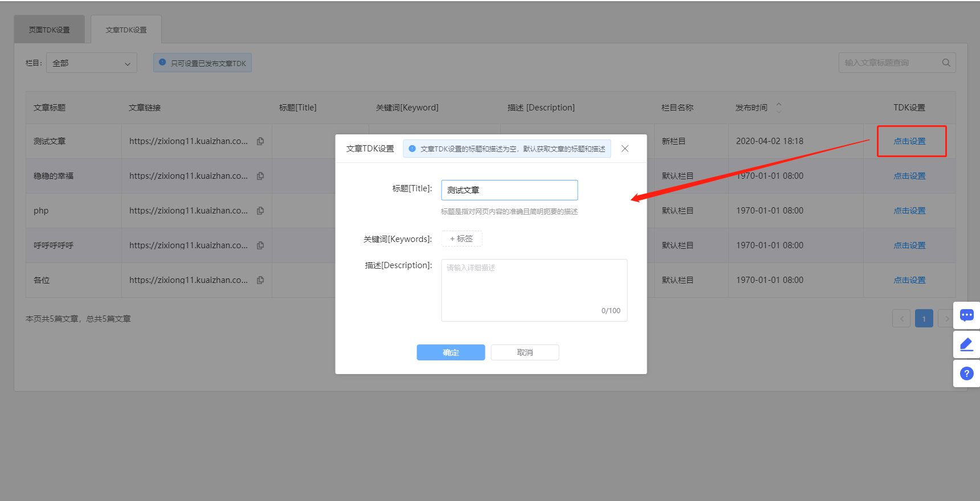The height and width of the screenshot is (501, 980).
Task: Click the 取消 cancel button
Action: tap(525, 352)
